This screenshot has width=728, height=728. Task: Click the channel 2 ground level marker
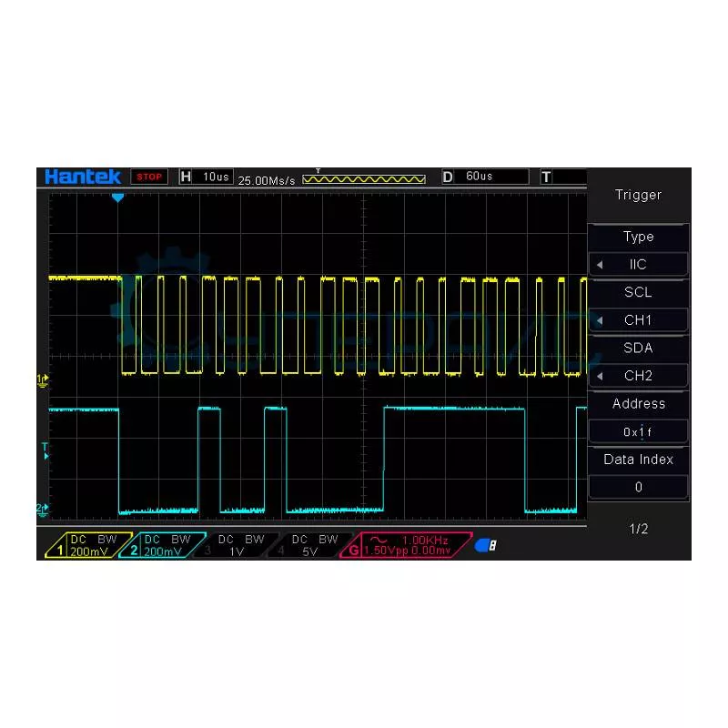point(43,508)
